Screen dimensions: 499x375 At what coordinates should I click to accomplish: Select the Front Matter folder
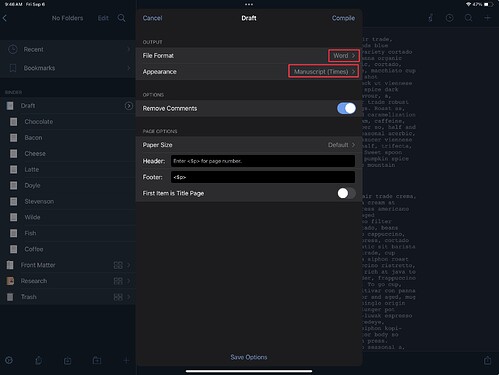click(68, 265)
